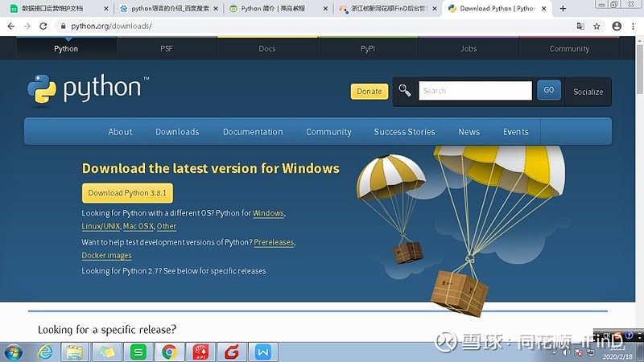Open the Docs top-bar site tab
Screen dimensions: 644x362
click(x=267, y=48)
